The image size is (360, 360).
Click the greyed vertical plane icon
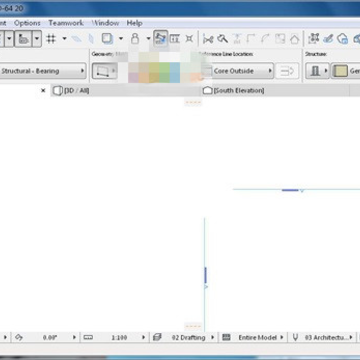pos(91,39)
